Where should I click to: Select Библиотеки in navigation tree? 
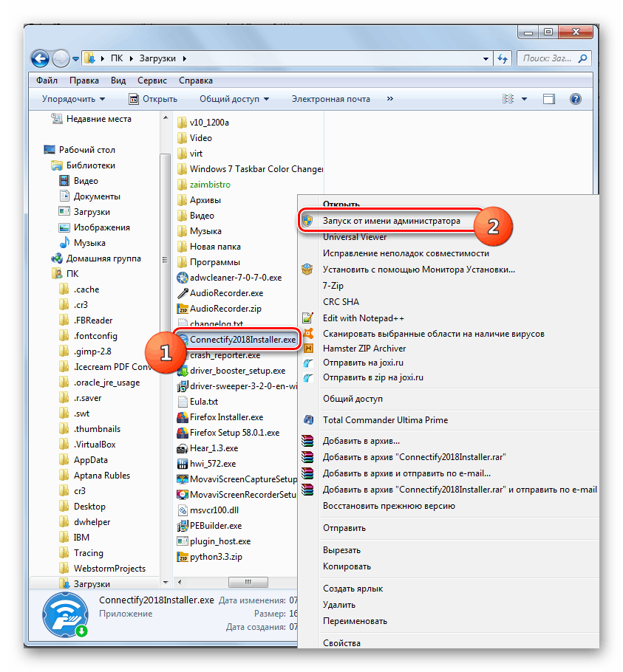tap(90, 165)
